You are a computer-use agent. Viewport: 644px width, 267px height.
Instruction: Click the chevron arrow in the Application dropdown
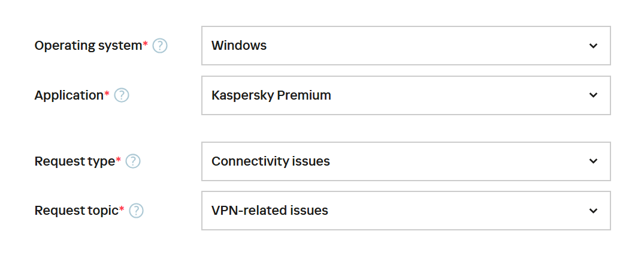pyautogui.click(x=593, y=95)
